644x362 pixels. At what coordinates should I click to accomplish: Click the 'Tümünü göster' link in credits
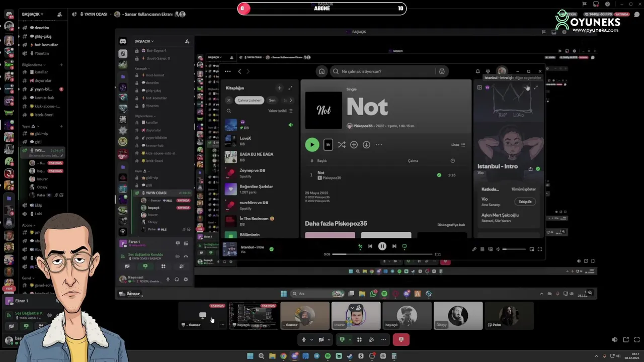click(524, 189)
